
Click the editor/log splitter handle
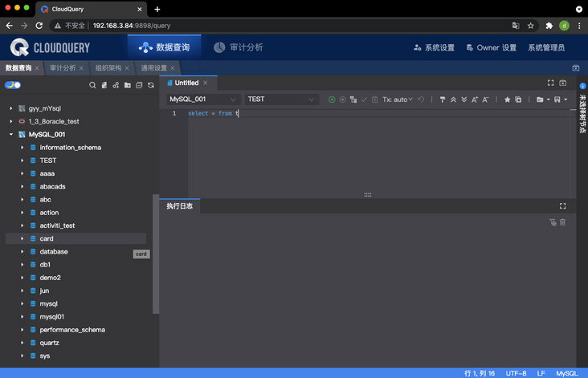pyautogui.click(x=368, y=195)
